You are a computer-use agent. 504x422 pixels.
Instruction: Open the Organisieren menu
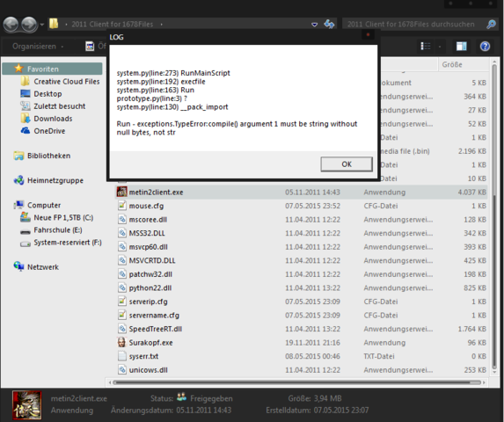(37, 47)
